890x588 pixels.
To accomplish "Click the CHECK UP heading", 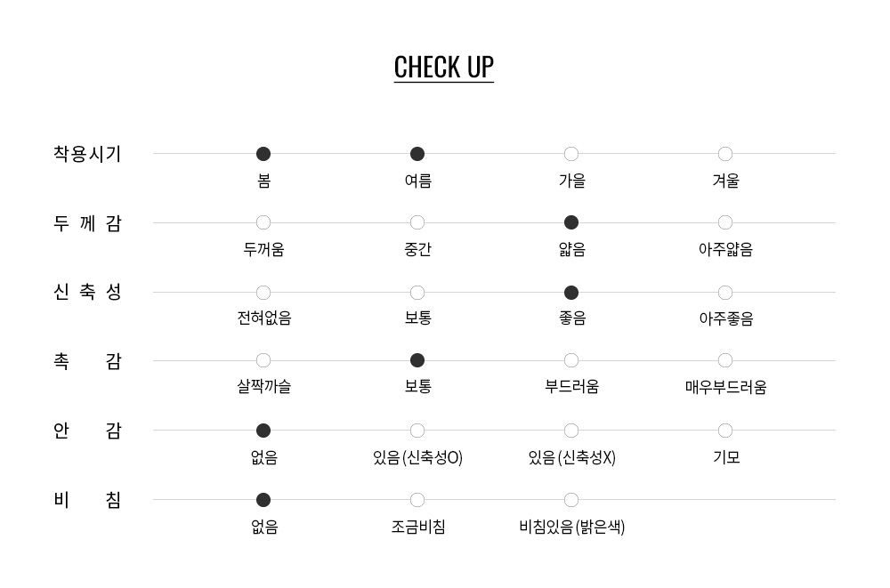I will [444, 68].
